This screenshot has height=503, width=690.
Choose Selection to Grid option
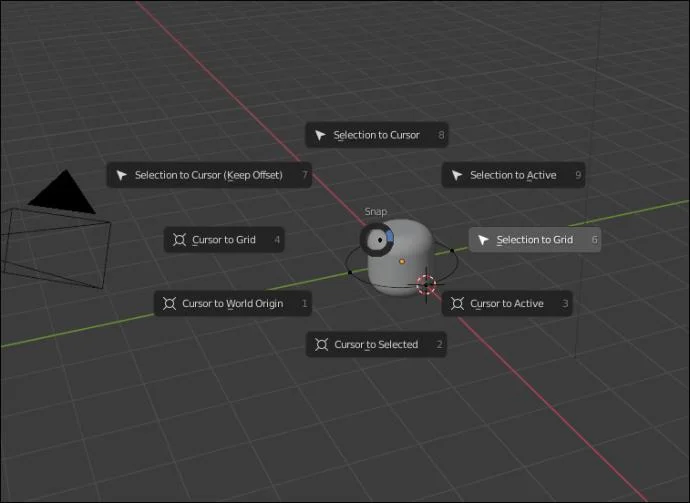coord(535,240)
